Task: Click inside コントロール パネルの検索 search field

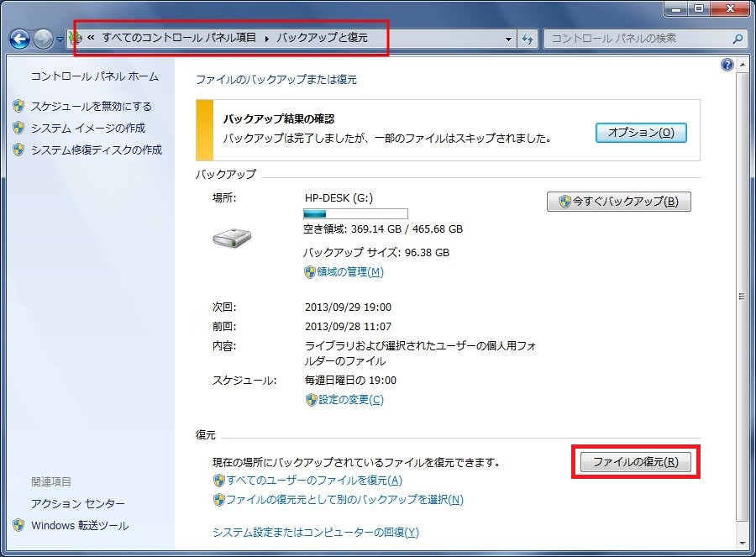Action: (x=637, y=39)
